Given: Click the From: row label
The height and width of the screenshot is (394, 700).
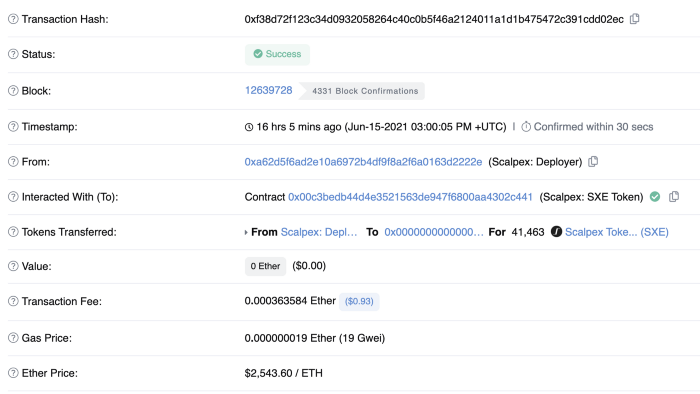Looking at the screenshot, I should tap(36, 162).
